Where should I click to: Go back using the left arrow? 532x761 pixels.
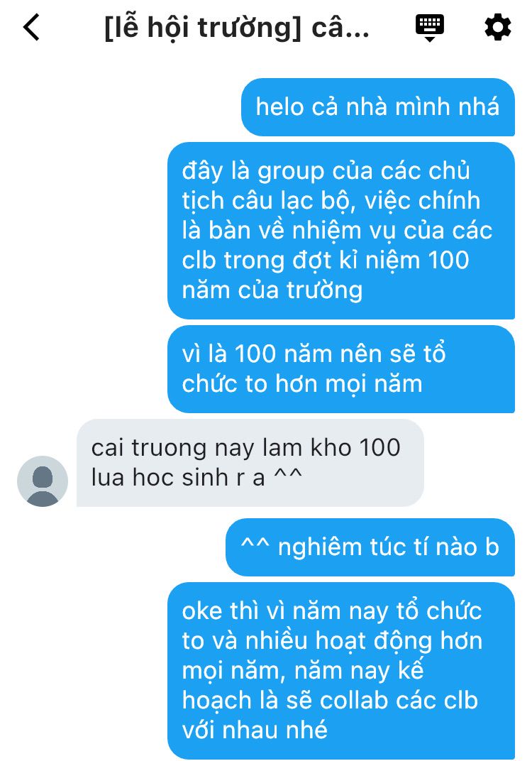tap(31, 27)
